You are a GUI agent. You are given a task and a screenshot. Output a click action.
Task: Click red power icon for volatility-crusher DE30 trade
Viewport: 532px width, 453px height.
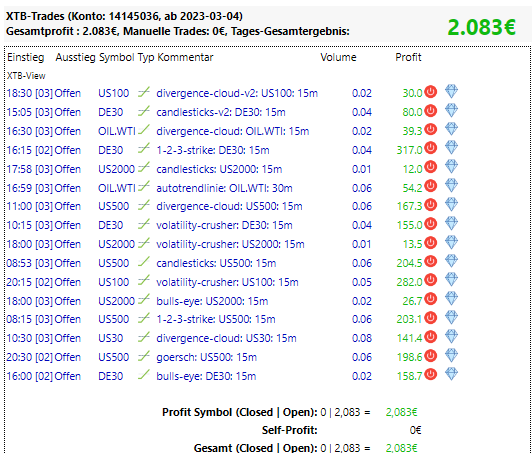click(x=430, y=224)
